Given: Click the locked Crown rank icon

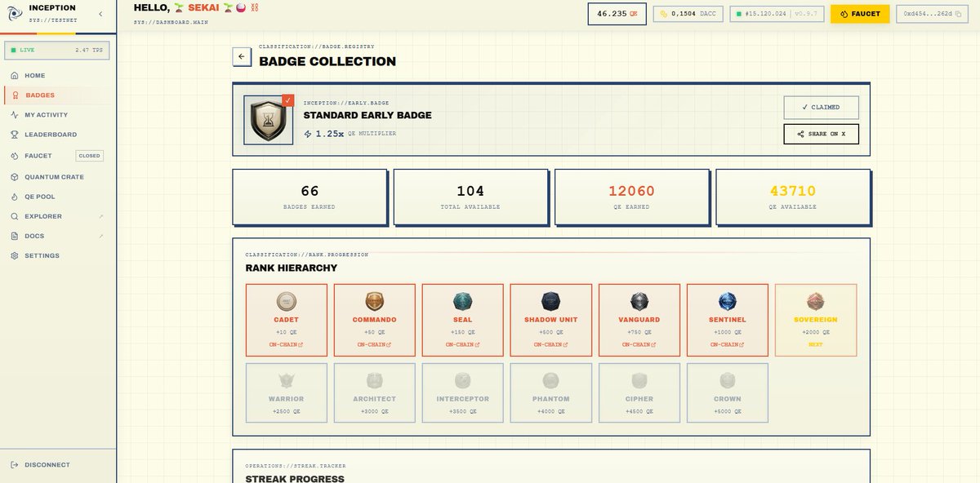Looking at the screenshot, I should pyautogui.click(x=728, y=380).
